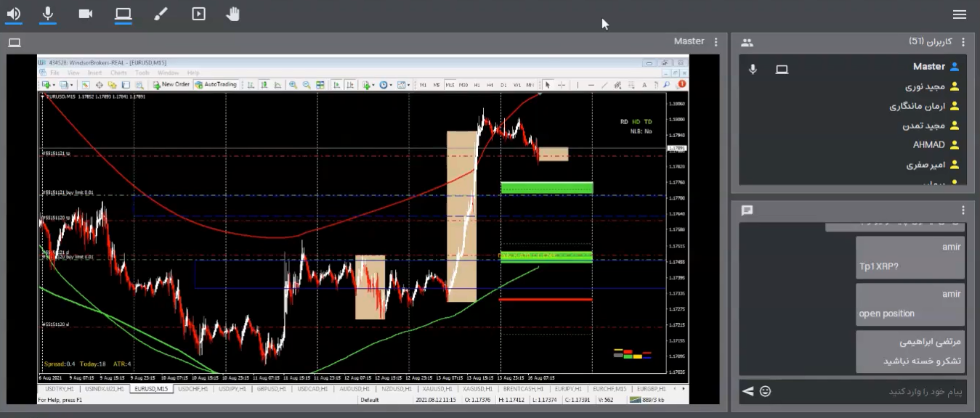Toggle the webcam camera icon

click(x=86, y=14)
